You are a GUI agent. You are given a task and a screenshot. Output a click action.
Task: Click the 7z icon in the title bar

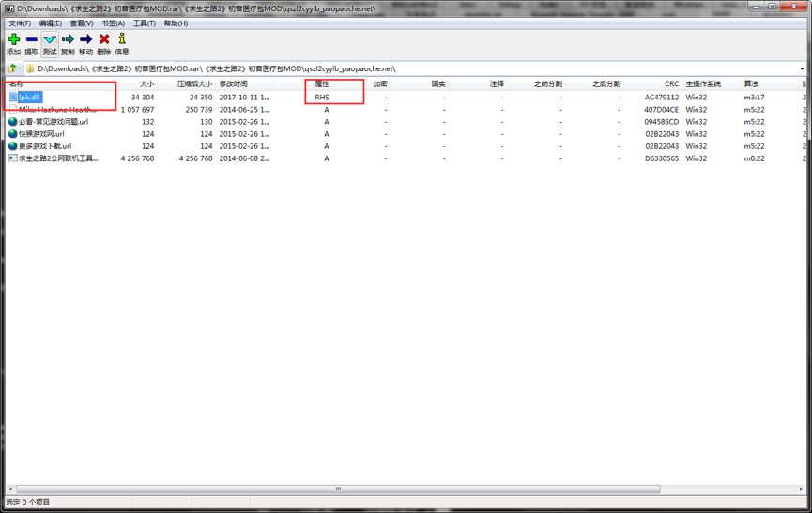tap(9, 8)
